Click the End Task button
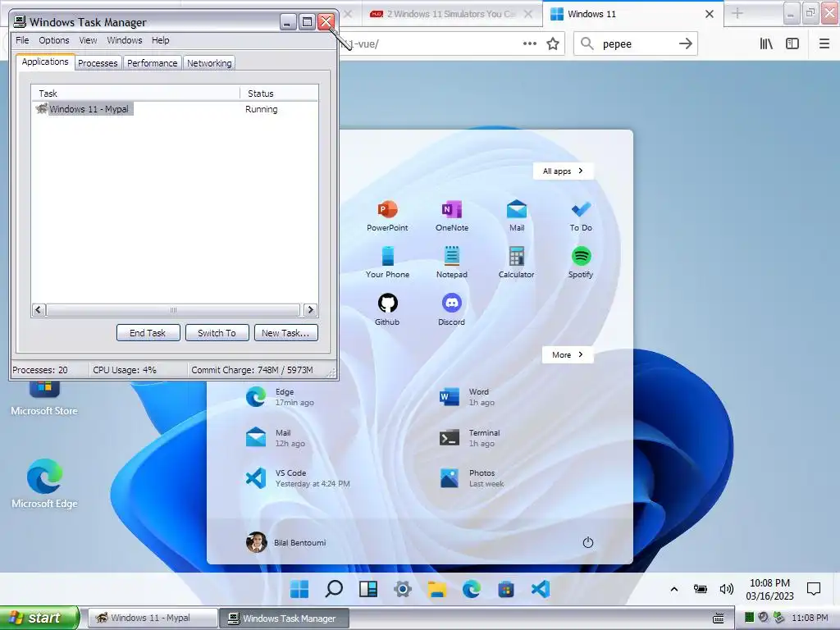840x630 pixels. click(148, 333)
